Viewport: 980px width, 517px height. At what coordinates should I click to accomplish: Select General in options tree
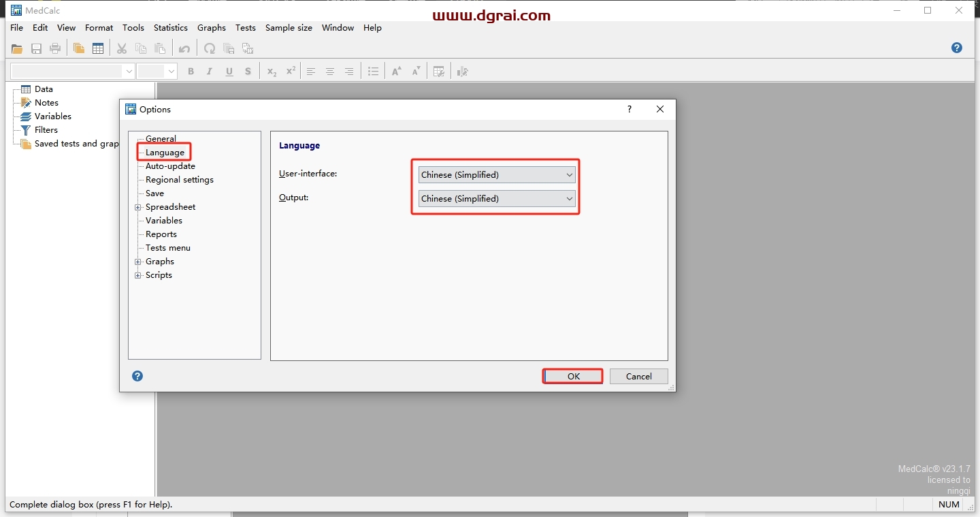[x=161, y=139]
